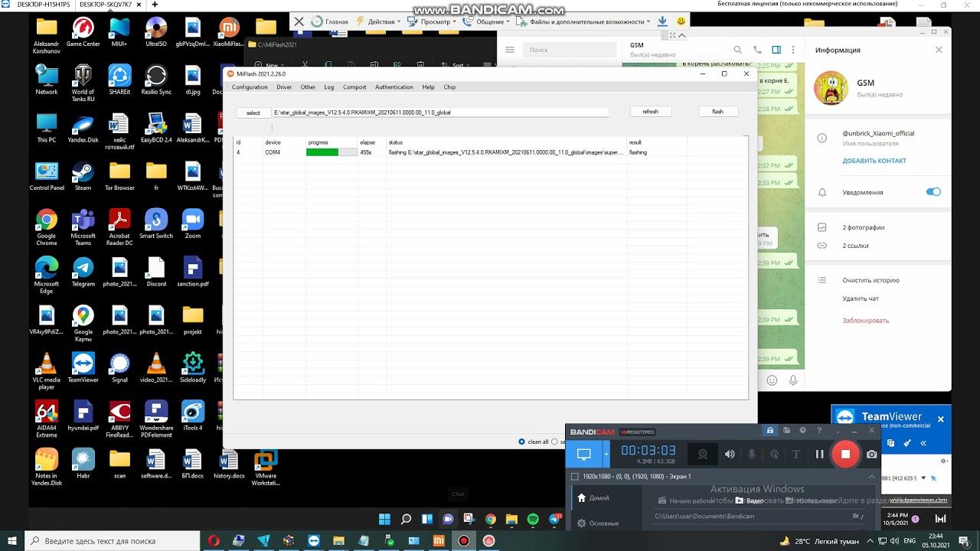Click TeamViewer Главная toolbar item
The width and height of the screenshot is (980, 551).
point(331,21)
